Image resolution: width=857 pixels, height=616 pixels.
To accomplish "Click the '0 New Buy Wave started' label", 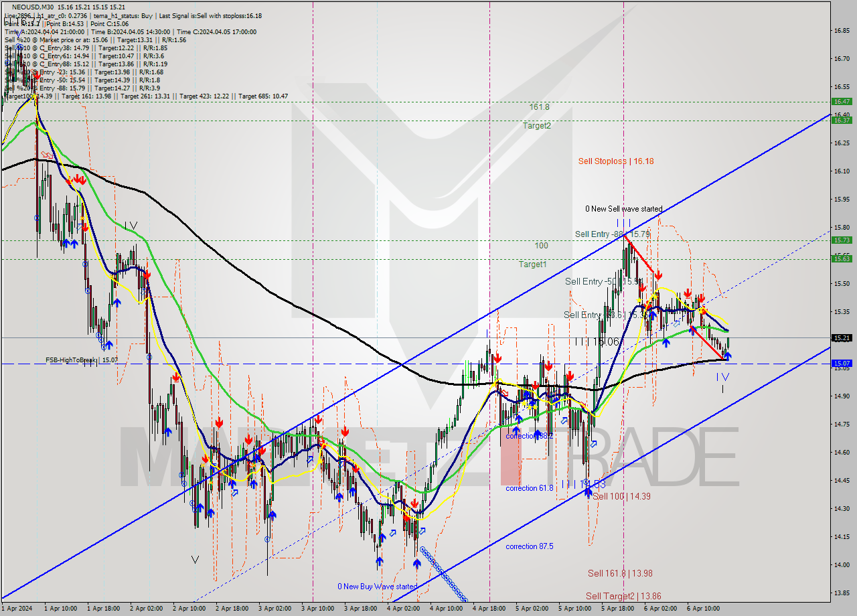I will coord(378,587).
